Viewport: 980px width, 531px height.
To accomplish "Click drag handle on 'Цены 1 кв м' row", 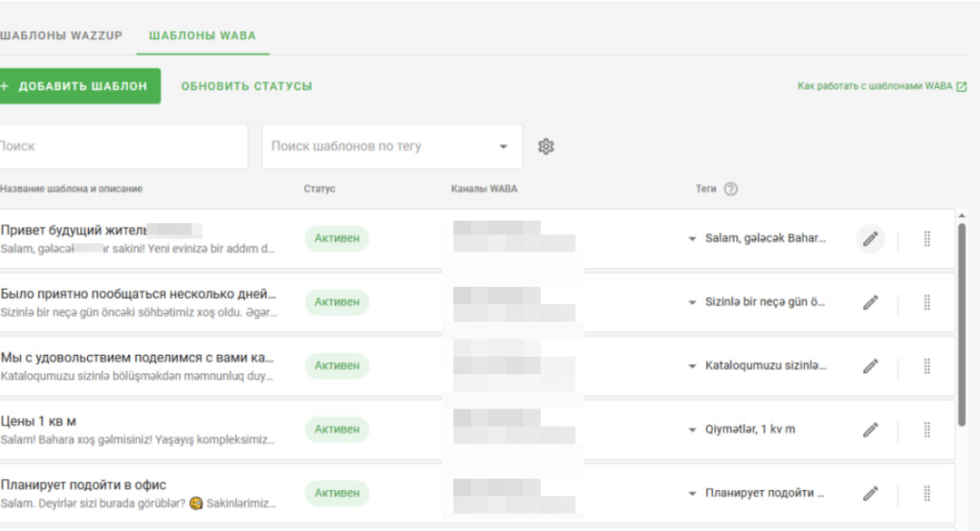I will click(926, 430).
